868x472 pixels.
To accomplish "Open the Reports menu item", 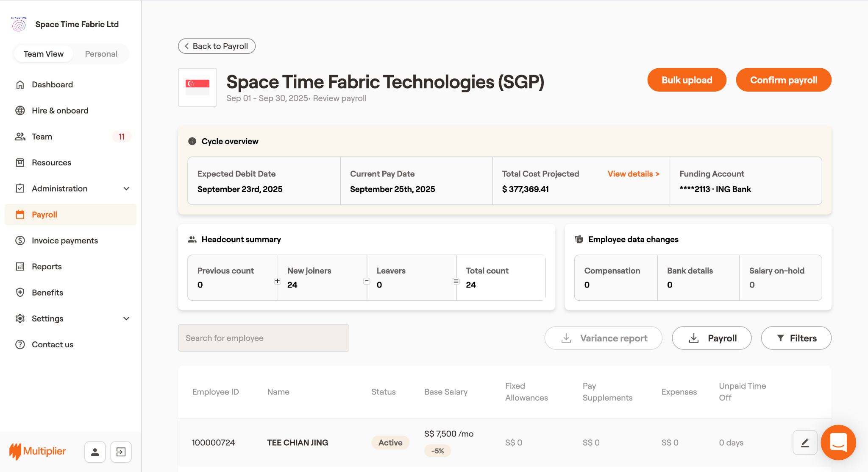I will pyautogui.click(x=47, y=266).
